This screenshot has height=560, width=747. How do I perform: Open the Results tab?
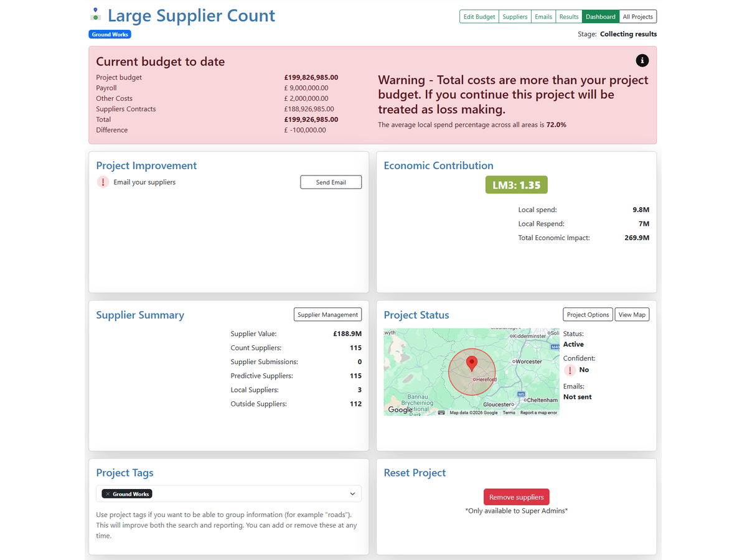coord(569,17)
